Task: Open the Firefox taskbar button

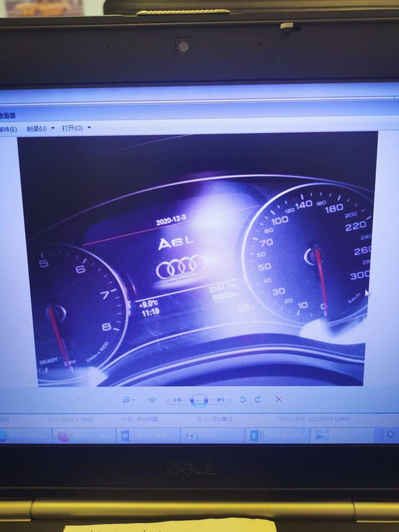Action: [84, 436]
